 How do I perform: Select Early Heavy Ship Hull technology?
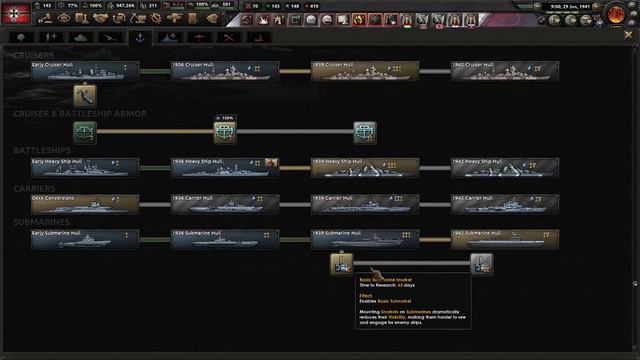[85, 168]
